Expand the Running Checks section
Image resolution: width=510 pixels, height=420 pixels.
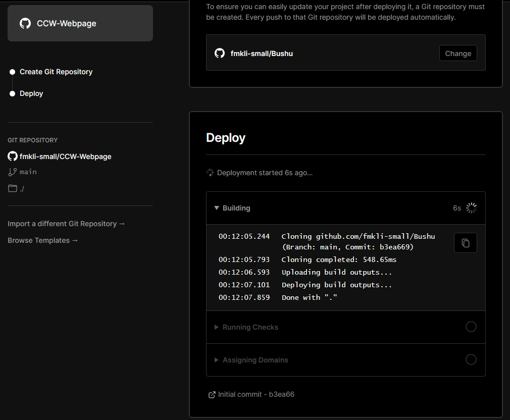pos(216,327)
